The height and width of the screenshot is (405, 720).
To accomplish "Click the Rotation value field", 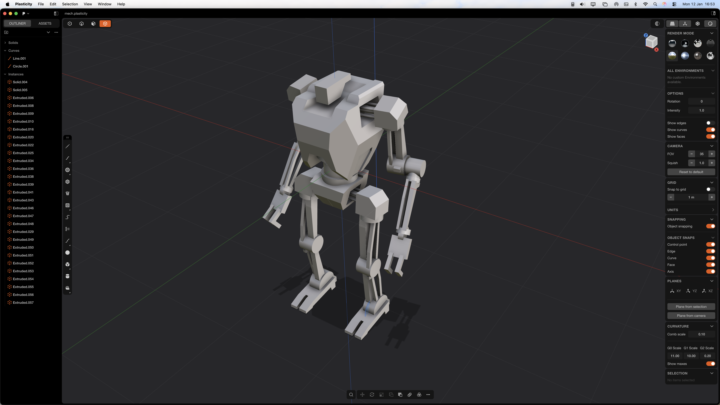I will 701,101.
